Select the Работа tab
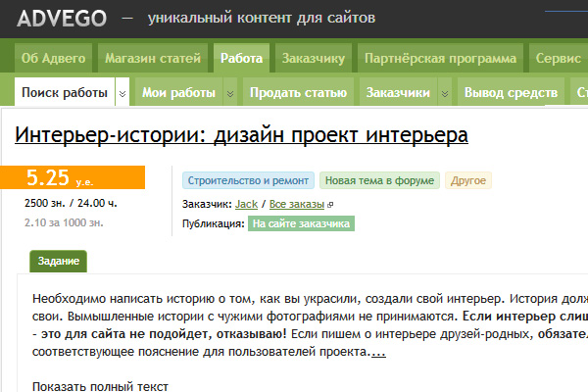 (x=241, y=59)
